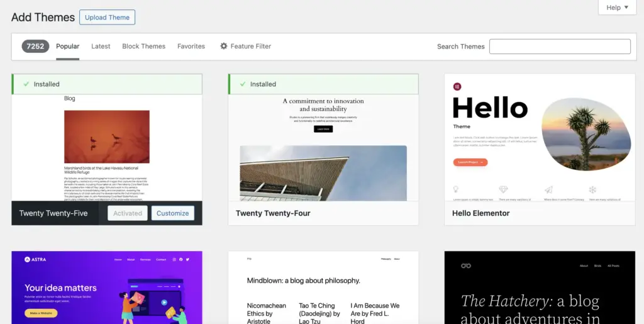644x324 pixels.
Task: Click the Add Themes heading
Action: [43, 17]
